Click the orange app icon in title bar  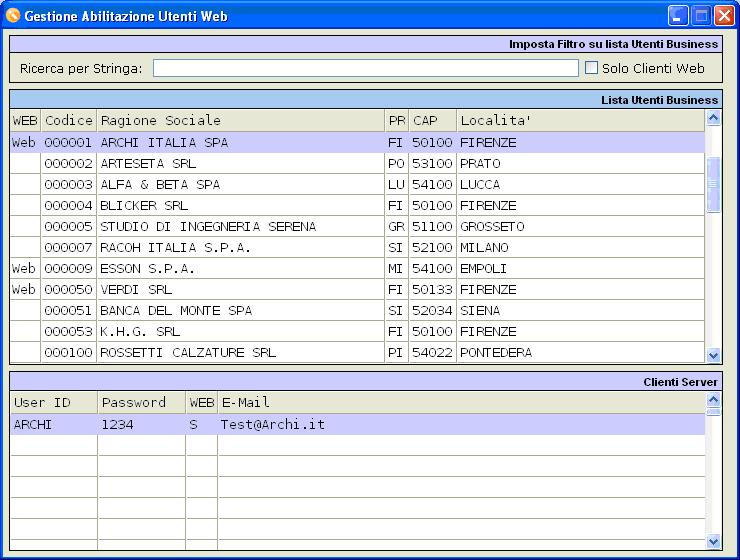point(13,16)
